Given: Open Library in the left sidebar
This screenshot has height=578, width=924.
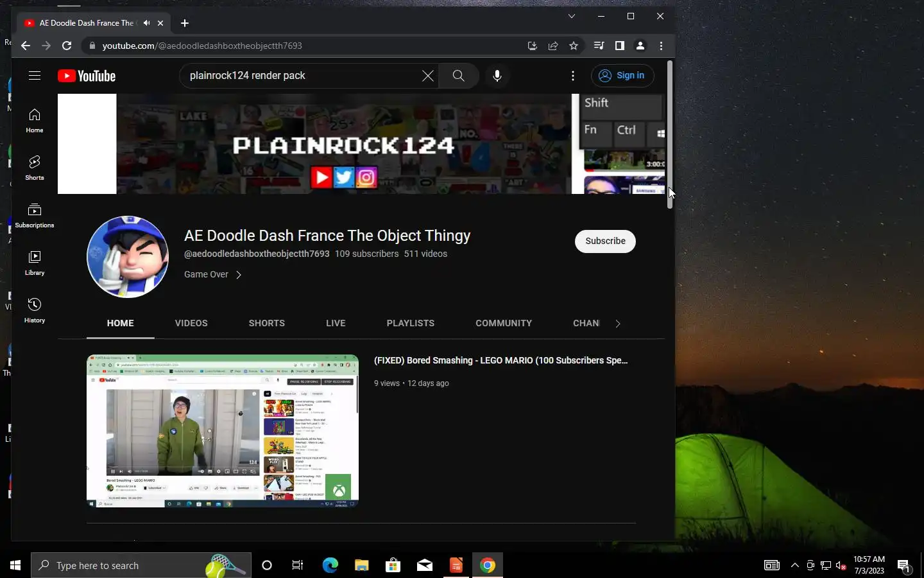Looking at the screenshot, I should coord(35,263).
